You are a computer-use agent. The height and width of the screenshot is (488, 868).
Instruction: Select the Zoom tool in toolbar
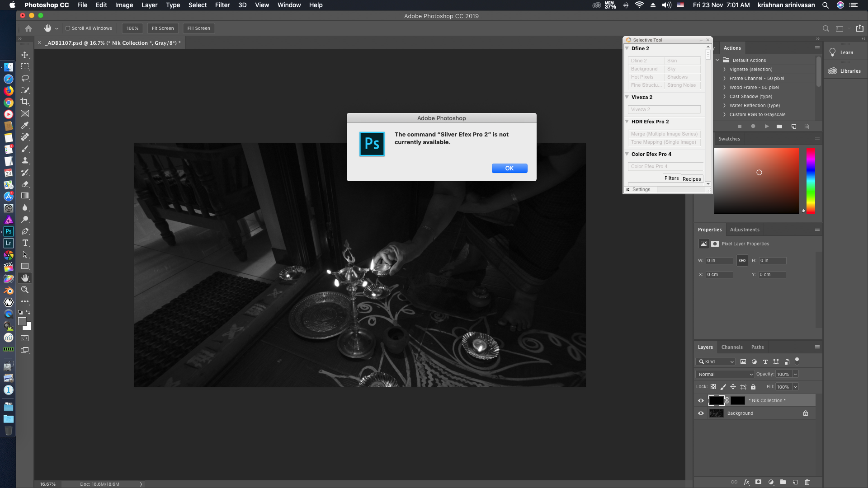[25, 290]
